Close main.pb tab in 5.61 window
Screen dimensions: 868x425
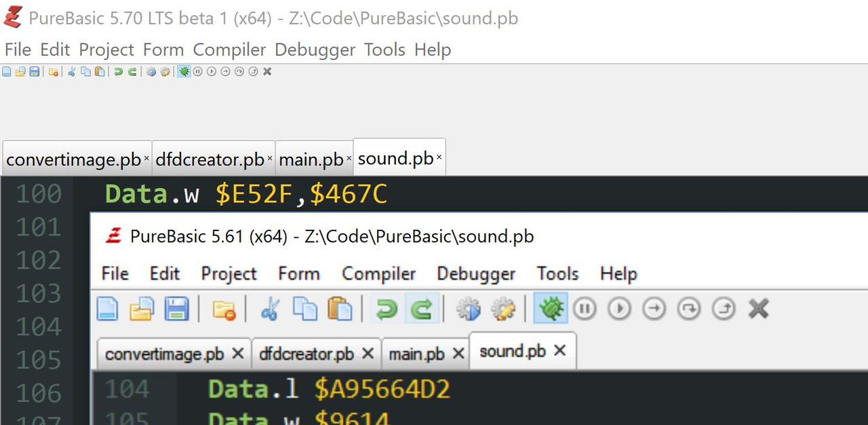coord(458,353)
